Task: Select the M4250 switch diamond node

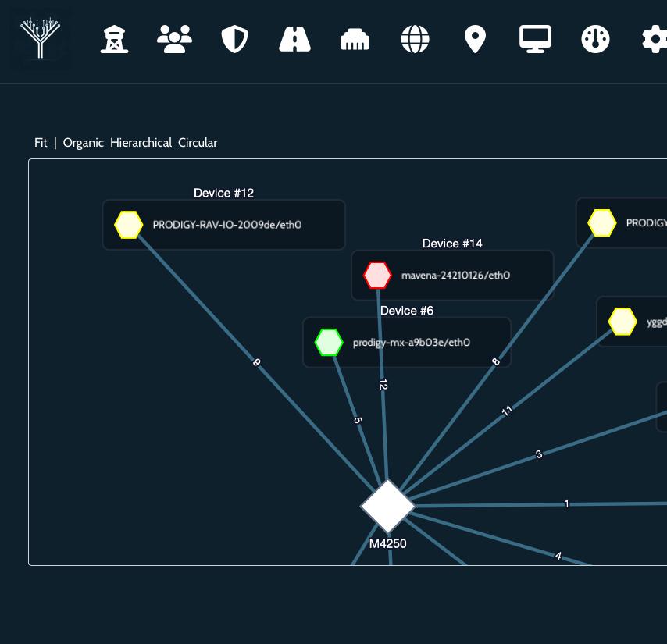Action: coord(388,506)
